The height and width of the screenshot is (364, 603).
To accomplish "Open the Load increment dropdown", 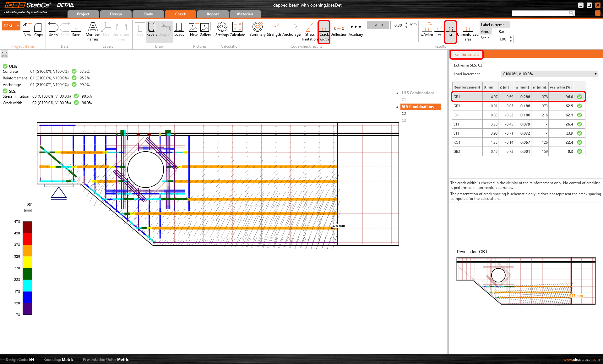I will pyautogui.click(x=549, y=74).
